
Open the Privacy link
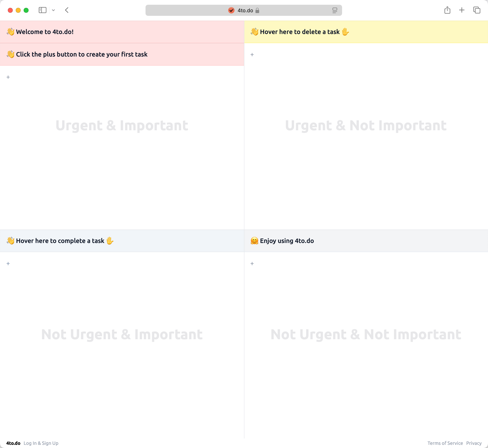[474, 443]
